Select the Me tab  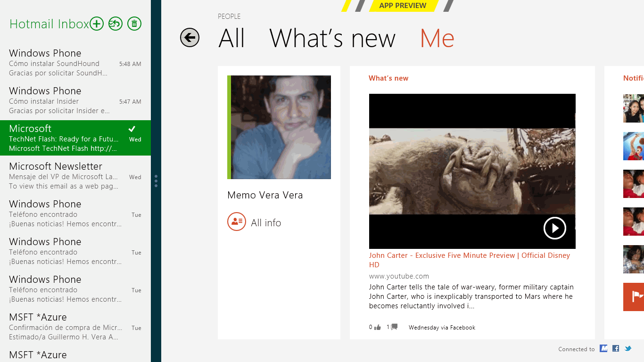coord(437,38)
